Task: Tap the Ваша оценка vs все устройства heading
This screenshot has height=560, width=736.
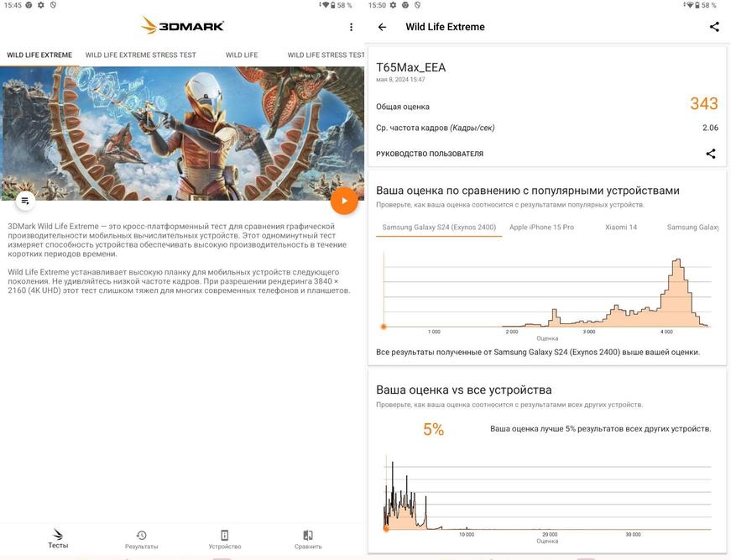Action: (x=464, y=390)
